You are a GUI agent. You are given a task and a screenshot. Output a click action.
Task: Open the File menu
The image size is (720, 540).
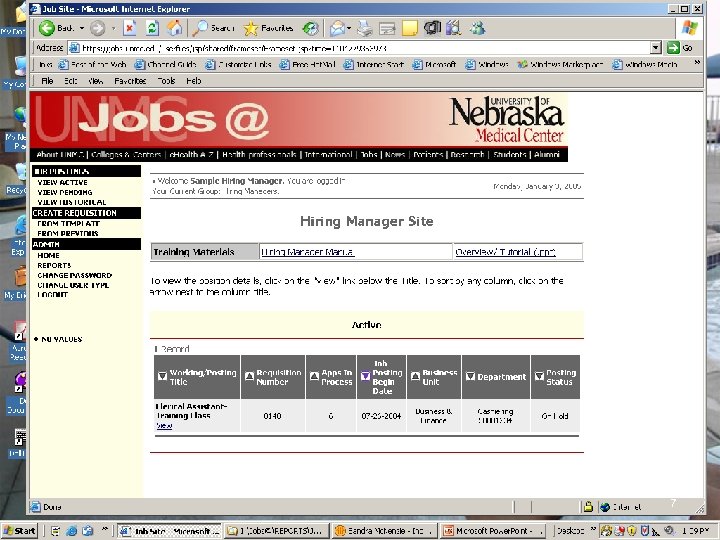point(47,81)
